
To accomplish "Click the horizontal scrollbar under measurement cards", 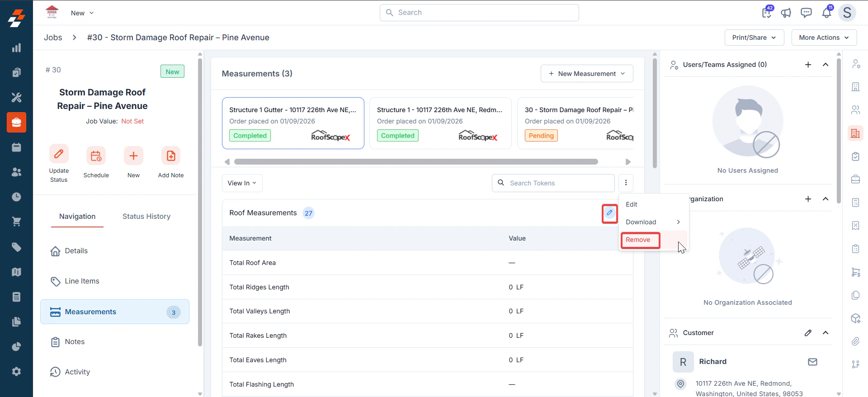I will tap(416, 162).
